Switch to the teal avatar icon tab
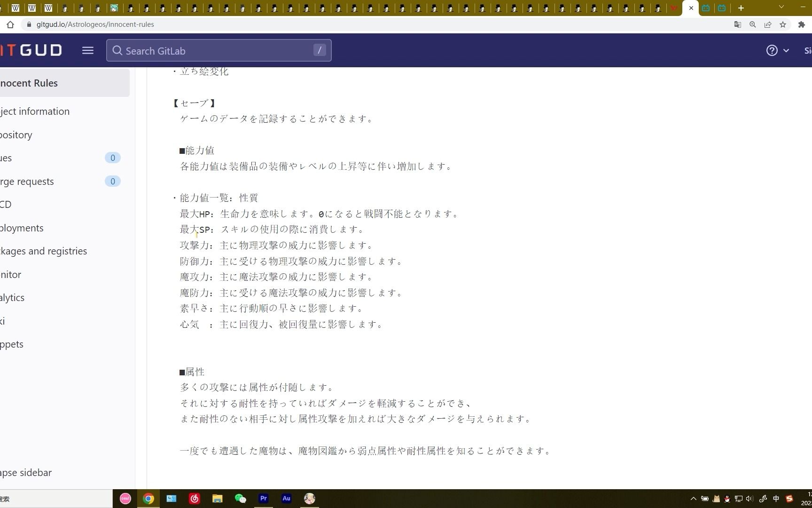 [x=114, y=8]
